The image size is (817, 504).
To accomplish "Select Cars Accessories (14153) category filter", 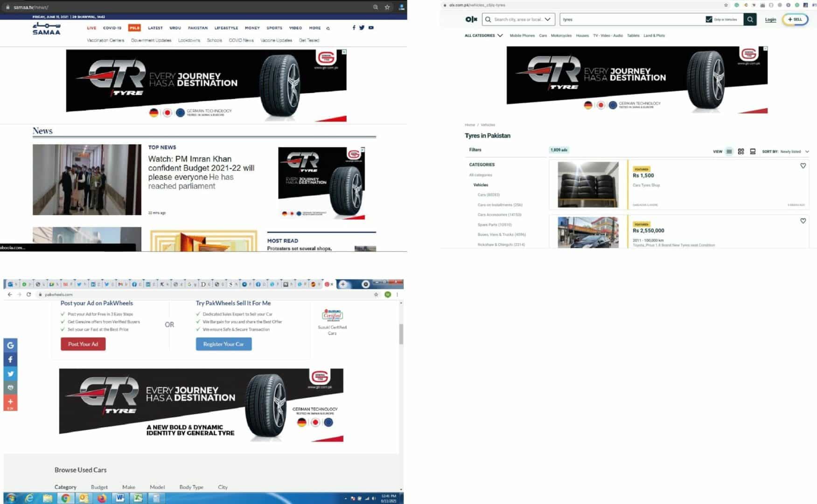I will click(x=499, y=215).
